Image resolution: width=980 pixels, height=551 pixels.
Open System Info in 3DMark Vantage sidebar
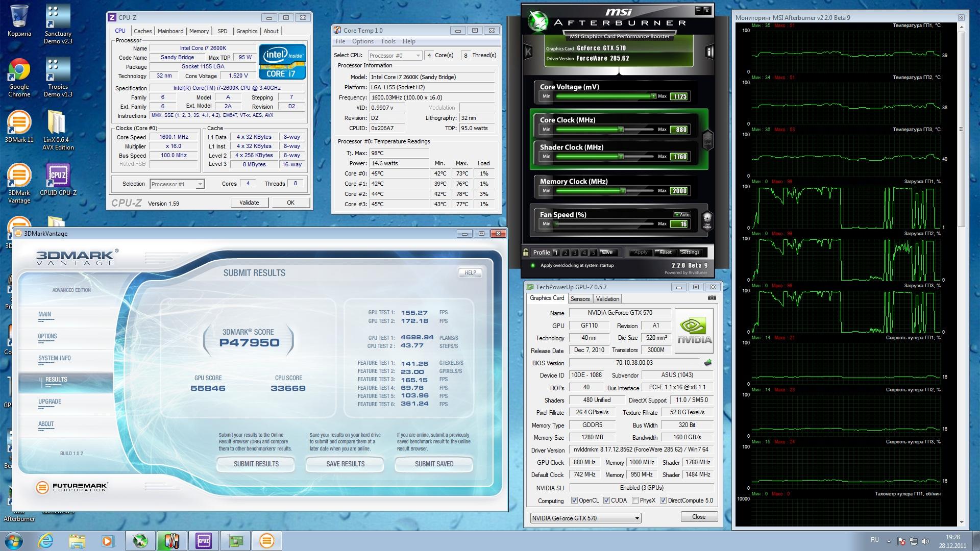pos(55,358)
